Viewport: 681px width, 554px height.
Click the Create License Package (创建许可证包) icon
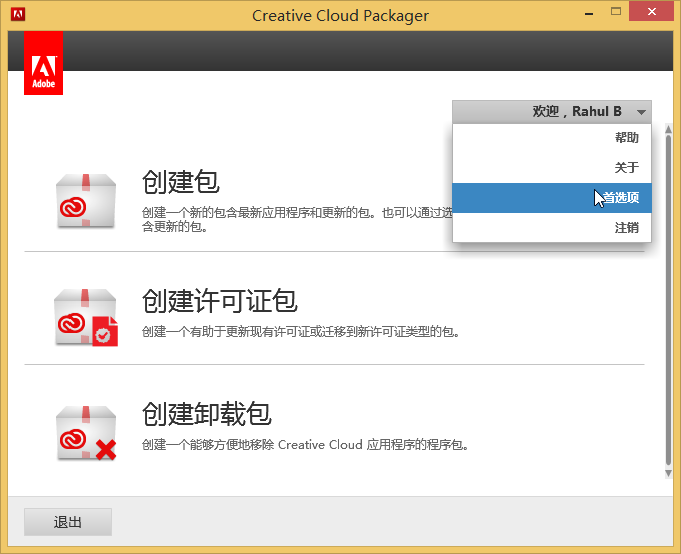(88, 318)
